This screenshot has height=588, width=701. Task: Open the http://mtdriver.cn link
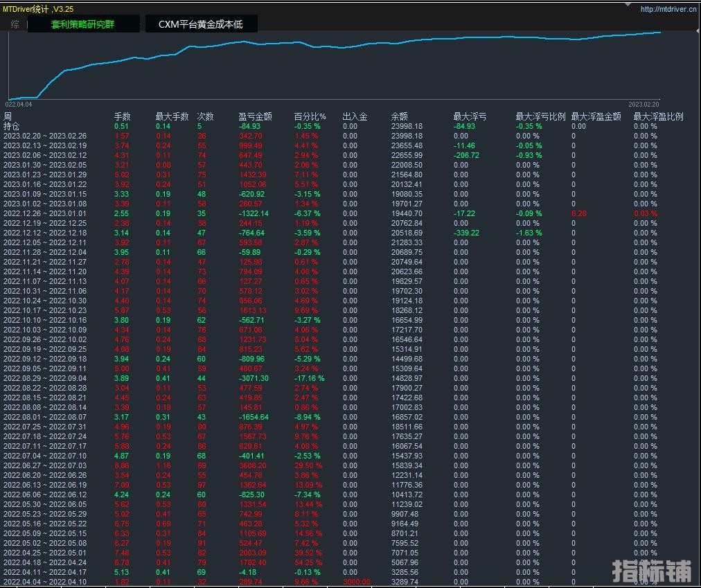[x=668, y=9]
